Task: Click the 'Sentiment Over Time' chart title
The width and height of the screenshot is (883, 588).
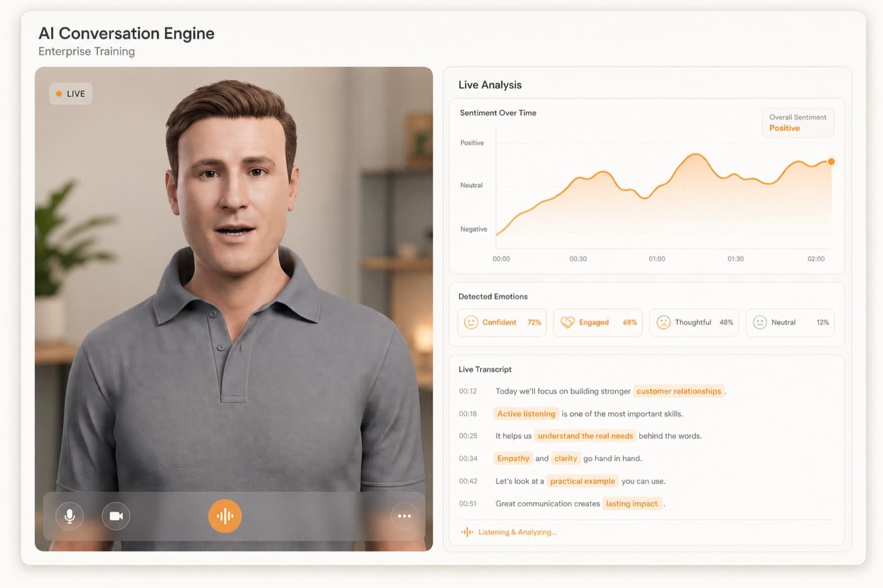Action: tap(498, 113)
